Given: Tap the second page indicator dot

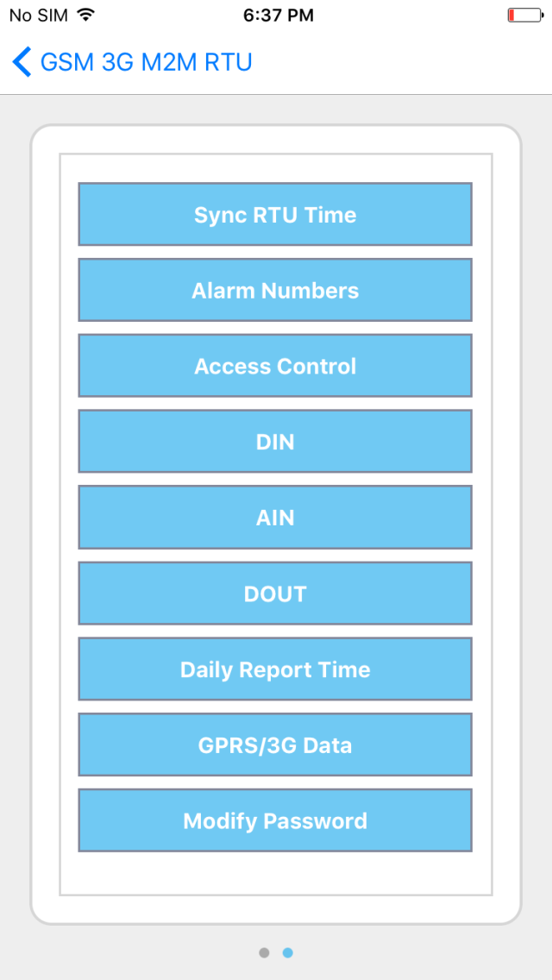Looking at the screenshot, I should [287, 952].
